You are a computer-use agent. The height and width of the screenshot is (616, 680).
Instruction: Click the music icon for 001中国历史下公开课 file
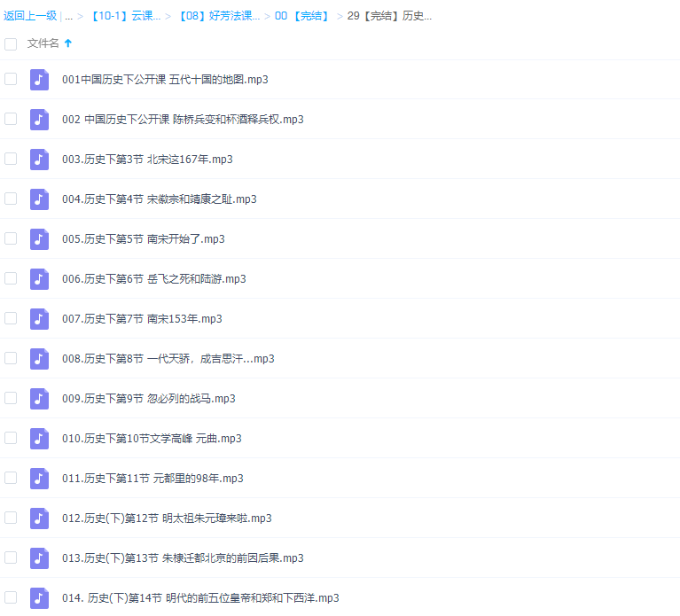[39, 79]
